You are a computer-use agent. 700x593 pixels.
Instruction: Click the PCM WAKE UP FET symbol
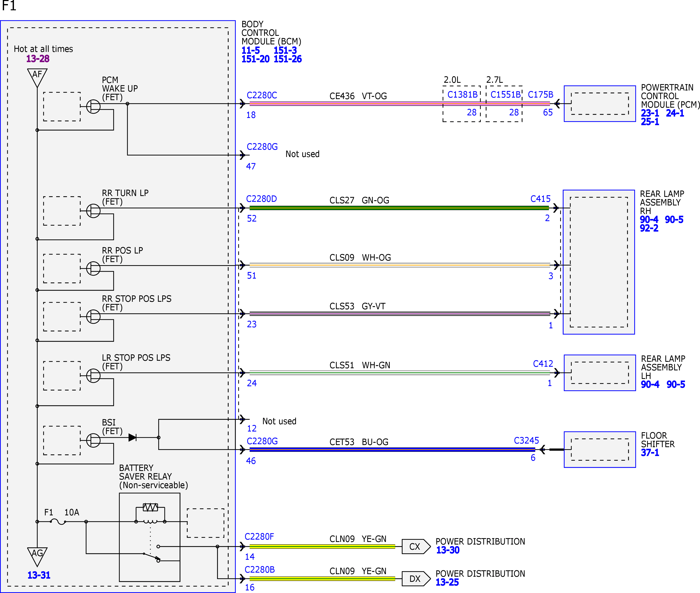click(x=93, y=107)
